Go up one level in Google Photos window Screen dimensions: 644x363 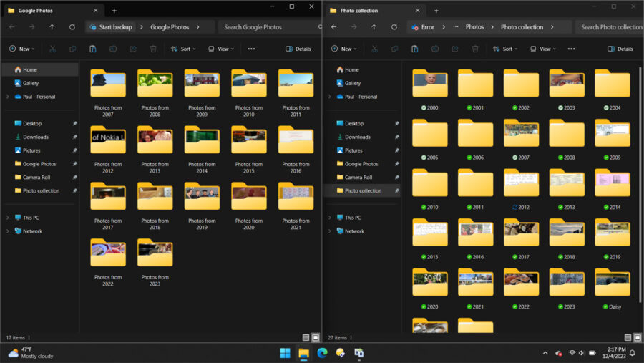click(x=52, y=27)
